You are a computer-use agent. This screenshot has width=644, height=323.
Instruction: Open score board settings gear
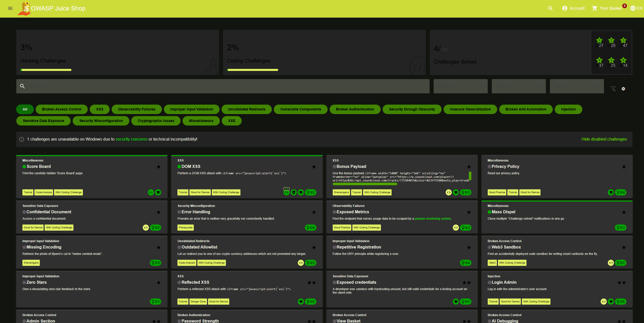pyautogui.click(x=623, y=89)
